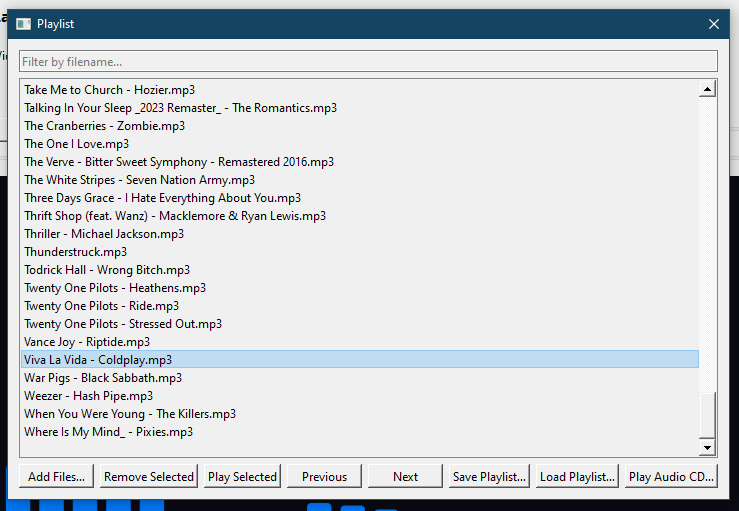Select The Cranberries - Zombie.mp3
The height and width of the screenshot is (511, 739).
pyautogui.click(x=360, y=125)
